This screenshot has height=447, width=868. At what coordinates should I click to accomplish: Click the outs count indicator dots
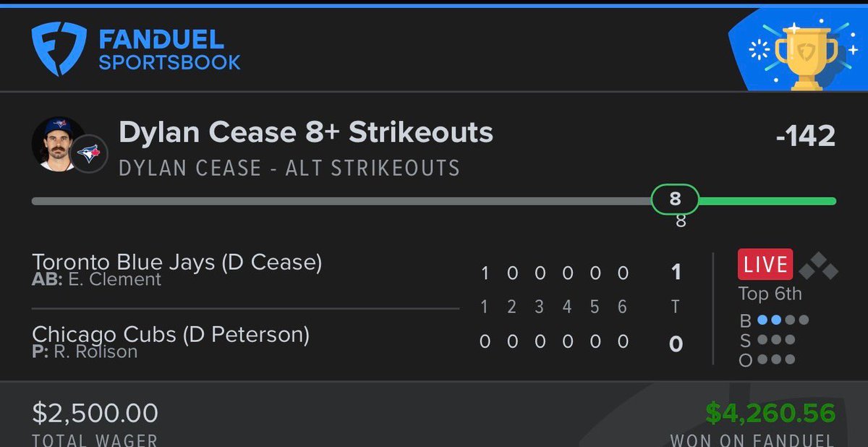775,359
